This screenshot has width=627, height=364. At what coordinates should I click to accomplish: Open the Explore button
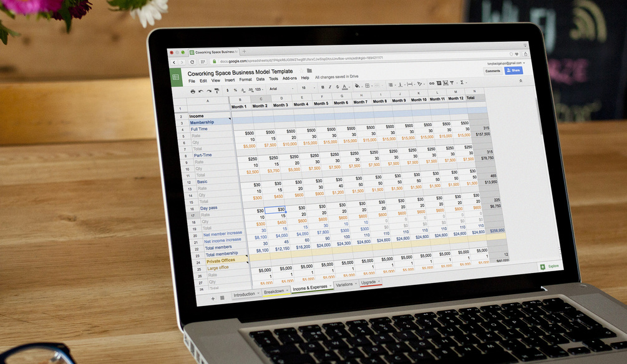tap(550, 267)
